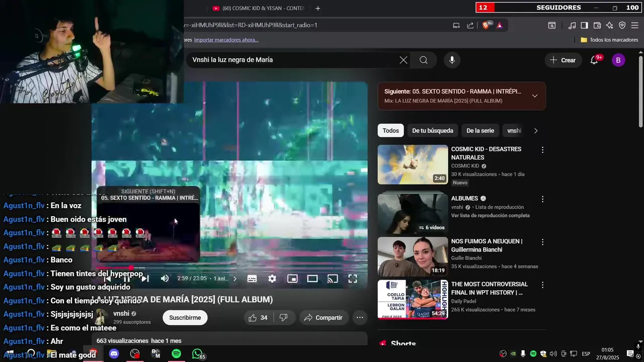The width and height of the screenshot is (644, 362).
Task: Mute the video player volume
Action: [165, 279]
